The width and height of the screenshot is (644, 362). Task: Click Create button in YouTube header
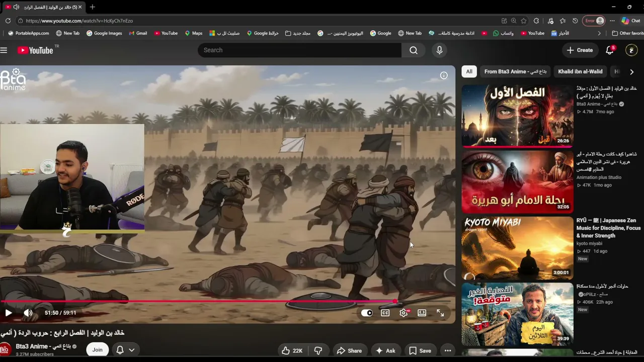coord(580,50)
